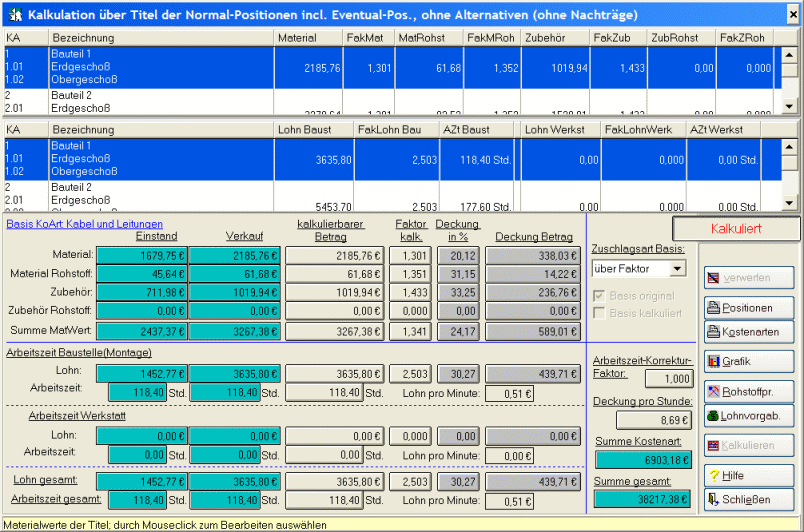The height and width of the screenshot is (532, 804).
Task: Click the printer icon on Kostenarten
Action: click(x=713, y=332)
